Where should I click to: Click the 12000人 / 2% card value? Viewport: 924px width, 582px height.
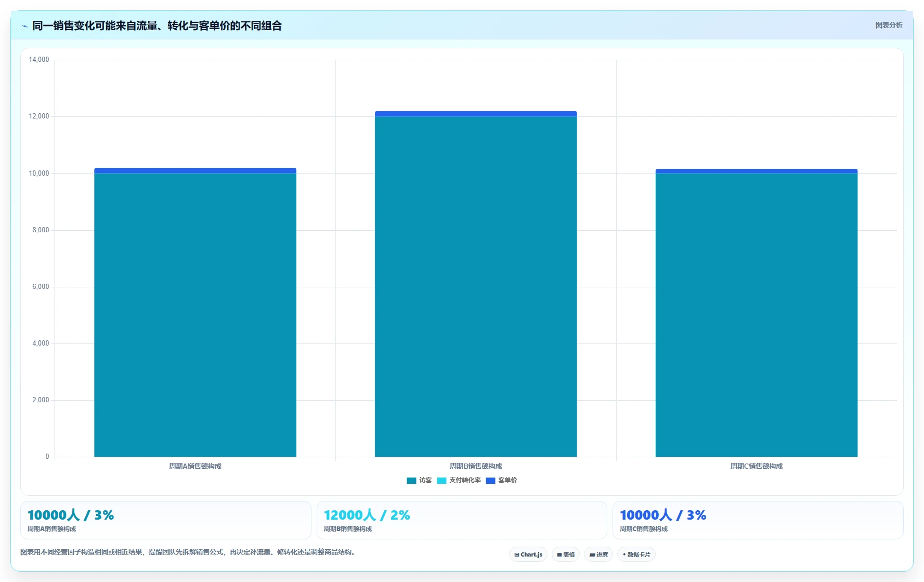pos(367,515)
